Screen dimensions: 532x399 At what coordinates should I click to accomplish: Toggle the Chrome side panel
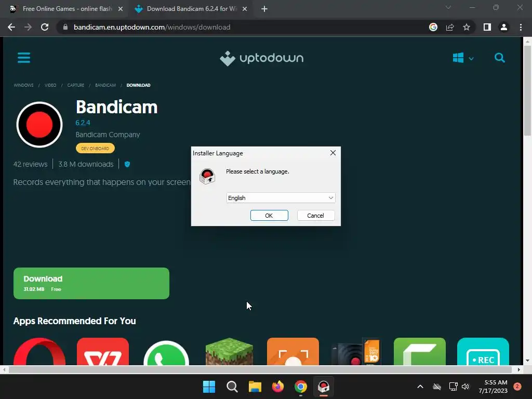click(x=487, y=27)
